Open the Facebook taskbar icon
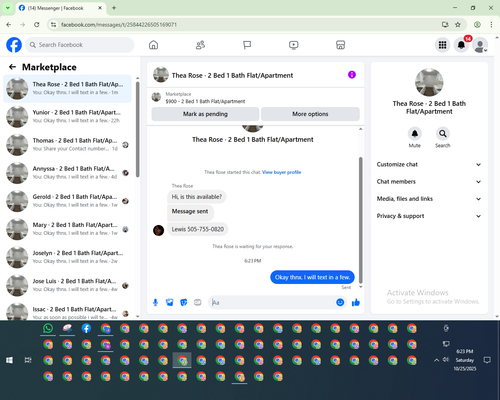Viewport: 500px width, 400px height. (86, 328)
